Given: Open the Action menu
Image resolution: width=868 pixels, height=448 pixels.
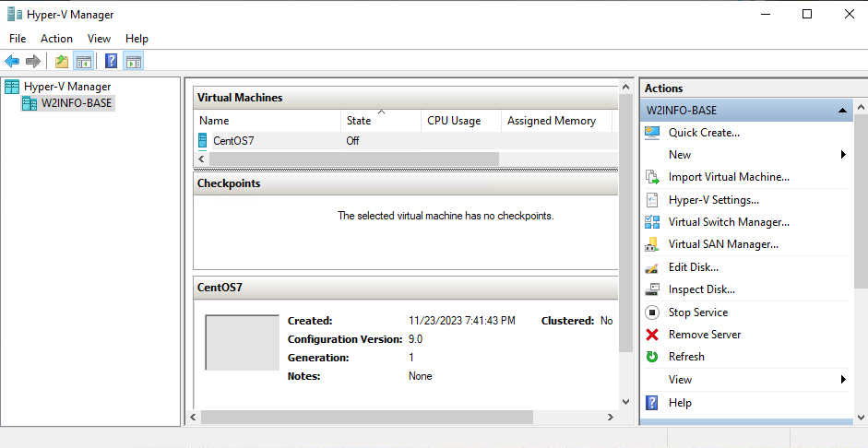Looking at the screenshot, I should pos(56,39).
